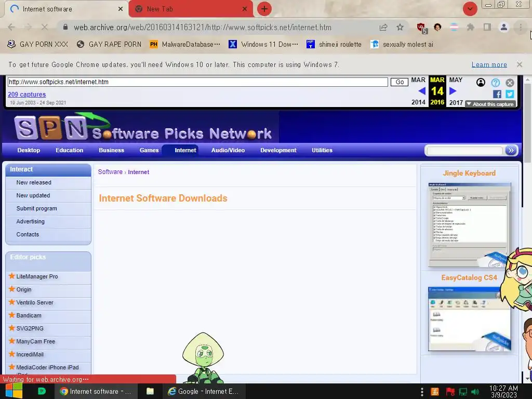Screen dimensions: 532x399
Task: Toggle the browser side panel icon
Action: point(487,27)
